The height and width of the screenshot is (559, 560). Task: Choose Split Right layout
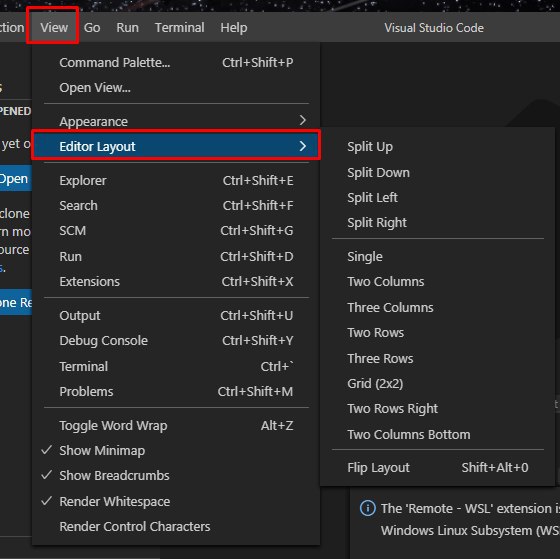(x=438, y=223)
